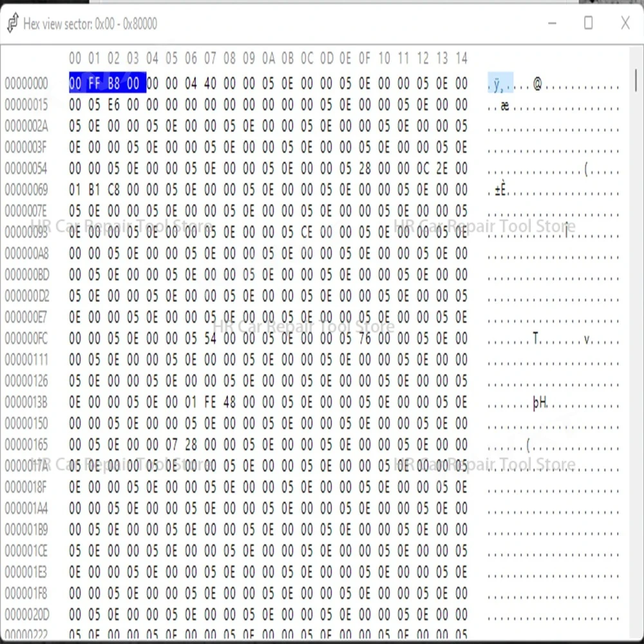This screenshot has height=644, width=644.
Task: Click offset label 00000000
Action: click(x=26, y=83)
